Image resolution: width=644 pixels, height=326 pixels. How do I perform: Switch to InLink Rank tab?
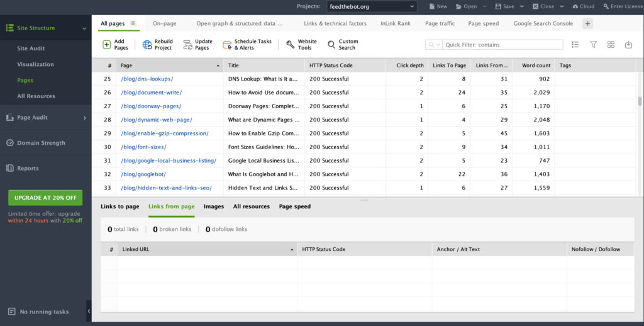pyautogui.click(x=396, y=23)
